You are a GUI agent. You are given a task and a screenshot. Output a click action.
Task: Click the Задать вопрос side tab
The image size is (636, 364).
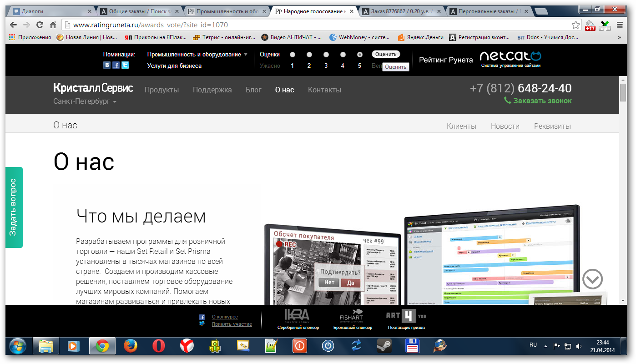[x=14, y=207]
